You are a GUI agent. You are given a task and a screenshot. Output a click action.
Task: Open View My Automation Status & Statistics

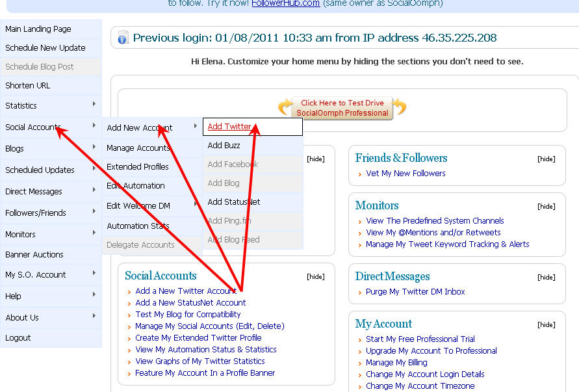pos(206,350)
